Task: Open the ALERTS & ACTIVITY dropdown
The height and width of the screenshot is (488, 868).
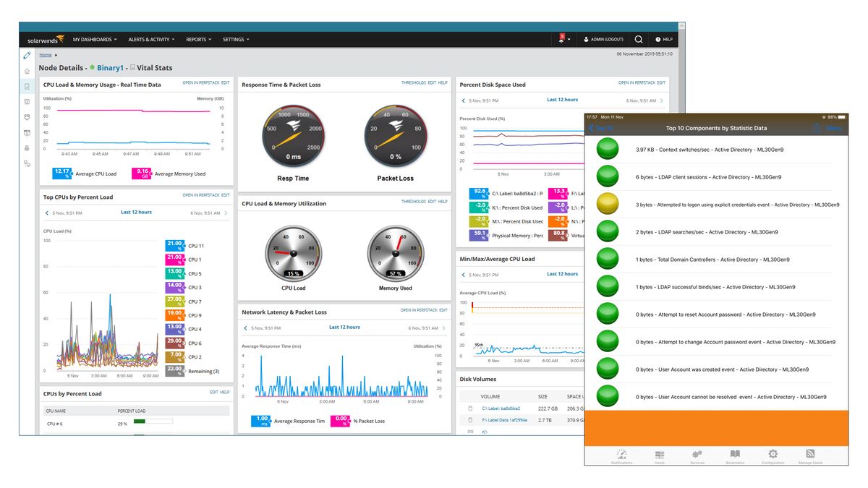Action: pos(150,39)
